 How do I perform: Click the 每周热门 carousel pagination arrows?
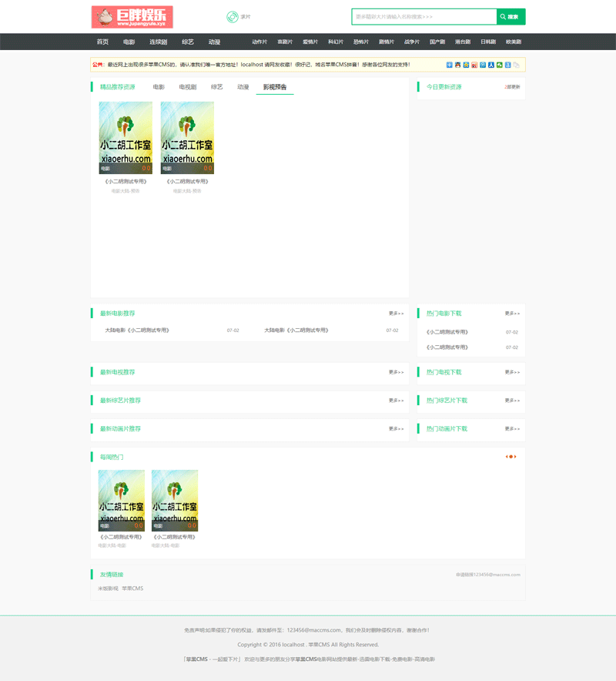(511, 457)
